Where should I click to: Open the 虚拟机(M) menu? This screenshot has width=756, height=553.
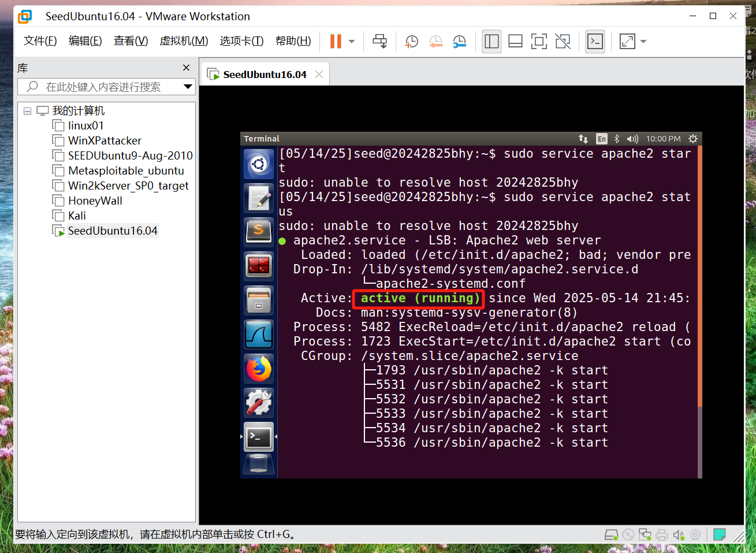[184, 41]
